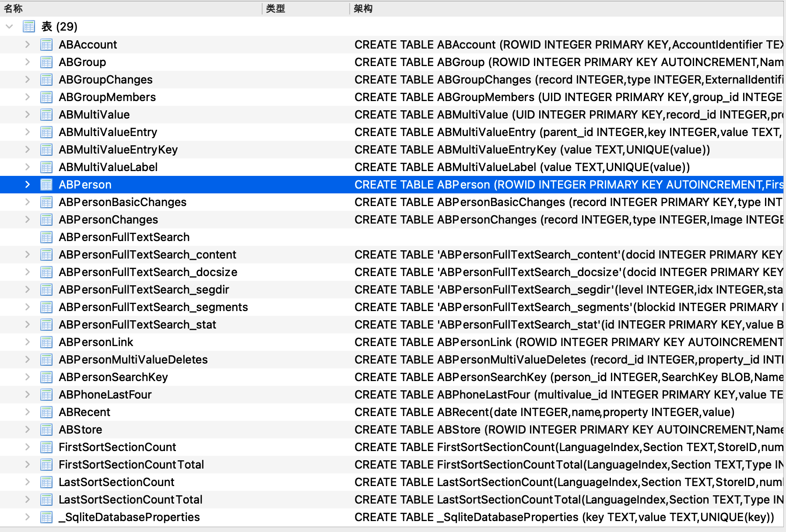
Task: Click the 架构 column header
Action: pyautogui.click(x=363, y=8)
